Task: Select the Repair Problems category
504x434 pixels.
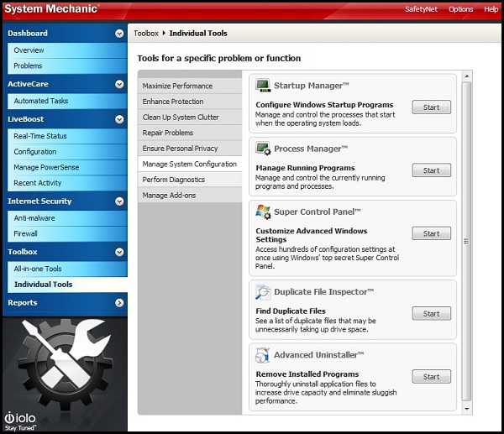Action: point(190,133)
